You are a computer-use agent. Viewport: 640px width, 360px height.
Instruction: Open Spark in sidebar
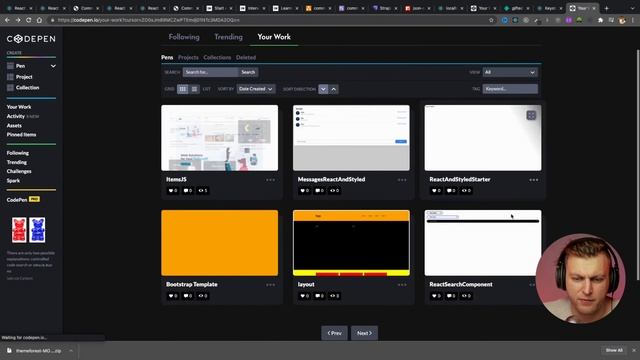(x=13, y=181)
